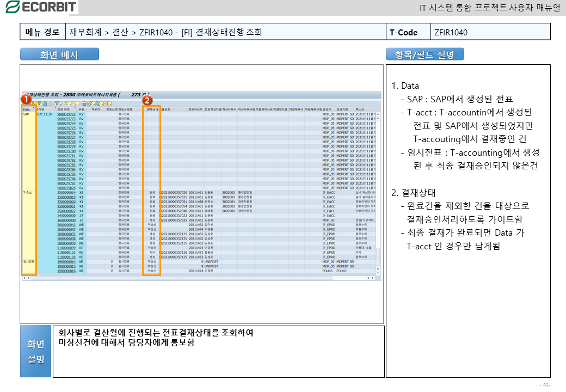
Task: Open temporary document 1900000016
Action: pos(66,271)
